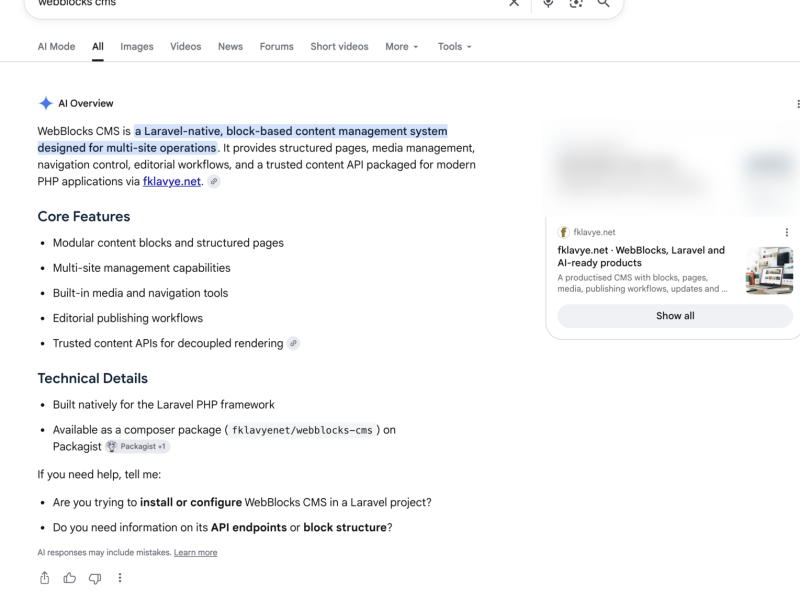
Task: Open source link icon after fklavye.net sentence
Action: pos(214,181)
